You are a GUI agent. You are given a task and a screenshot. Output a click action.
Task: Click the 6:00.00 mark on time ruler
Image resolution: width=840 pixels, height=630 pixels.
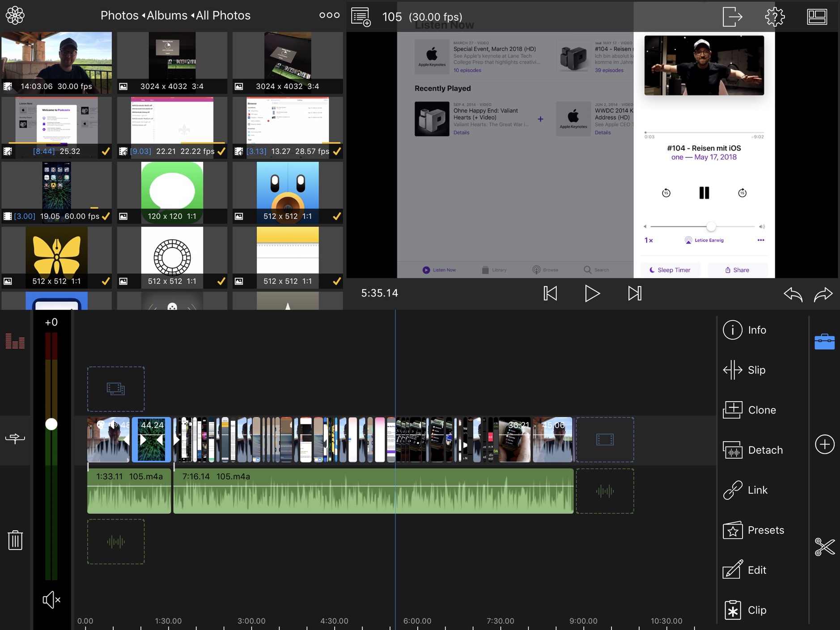pyautogui.click(x=417, y=621)
